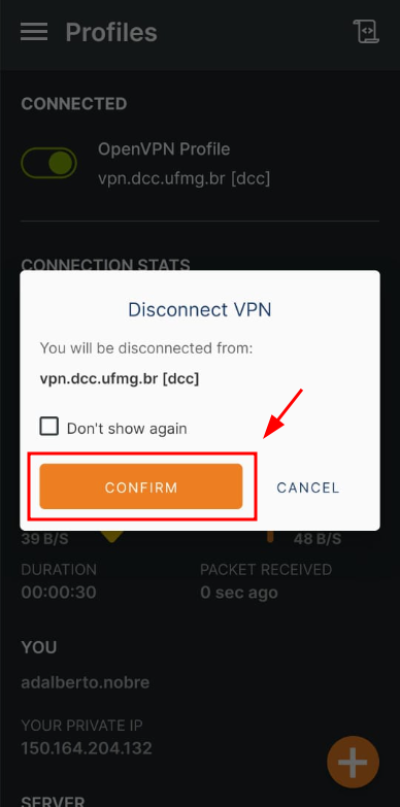Cancel the disconnect dialog

point(308,487)
